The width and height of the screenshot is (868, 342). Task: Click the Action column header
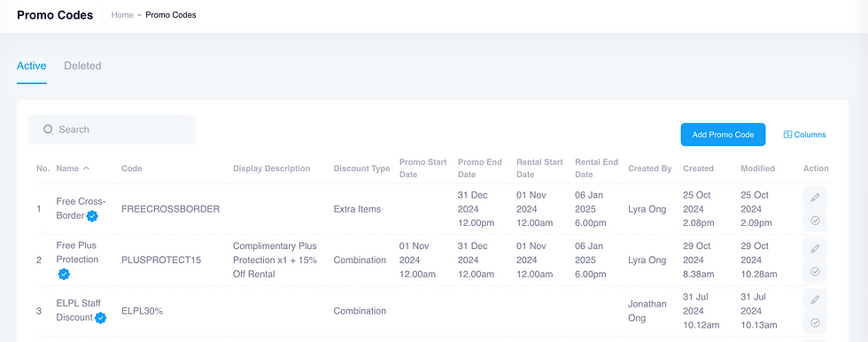coord(816,168)
